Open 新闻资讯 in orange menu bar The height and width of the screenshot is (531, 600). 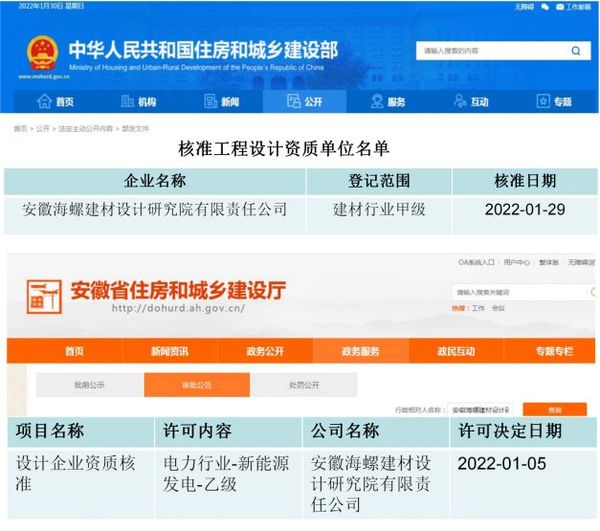[x=171, y=351]
